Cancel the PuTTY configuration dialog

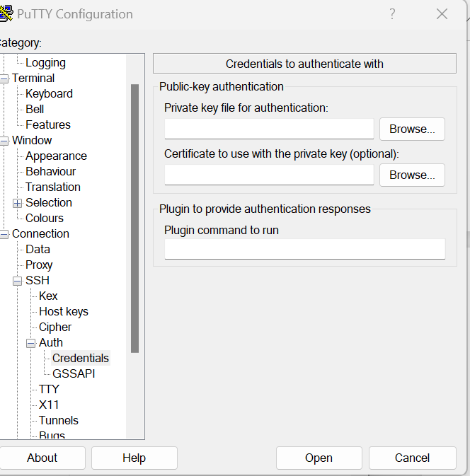tap(412, 458)
